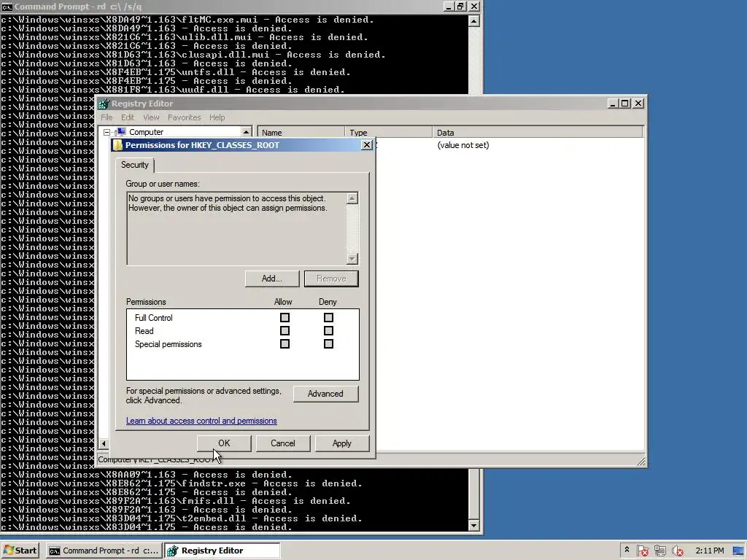The width and height of the screenshot is (747, 560).
Task: Click scroll down arrow in Command Prompt window
Action: pos(473,526)
